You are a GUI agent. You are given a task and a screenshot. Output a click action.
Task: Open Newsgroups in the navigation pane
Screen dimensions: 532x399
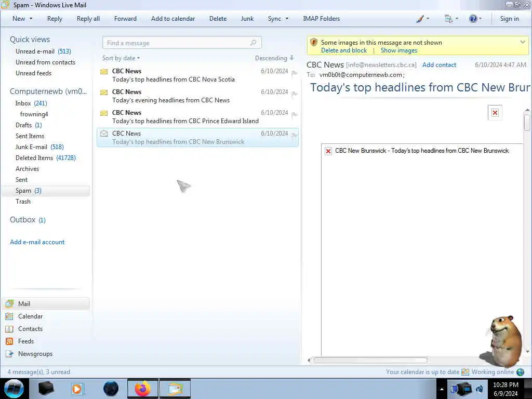(x=35, y=354)
